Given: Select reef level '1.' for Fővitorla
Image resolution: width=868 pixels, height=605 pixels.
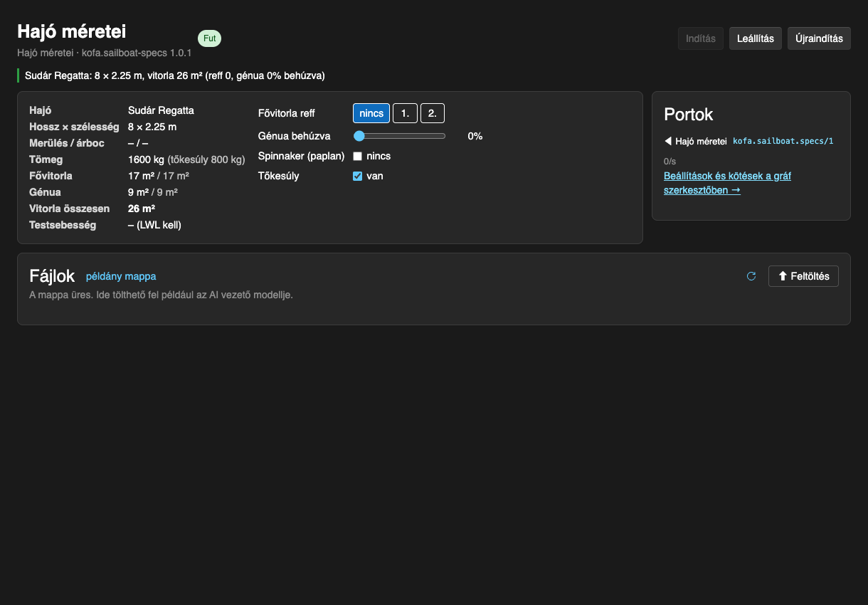Looking at the screenshot, I should click(x=405, y=113).
